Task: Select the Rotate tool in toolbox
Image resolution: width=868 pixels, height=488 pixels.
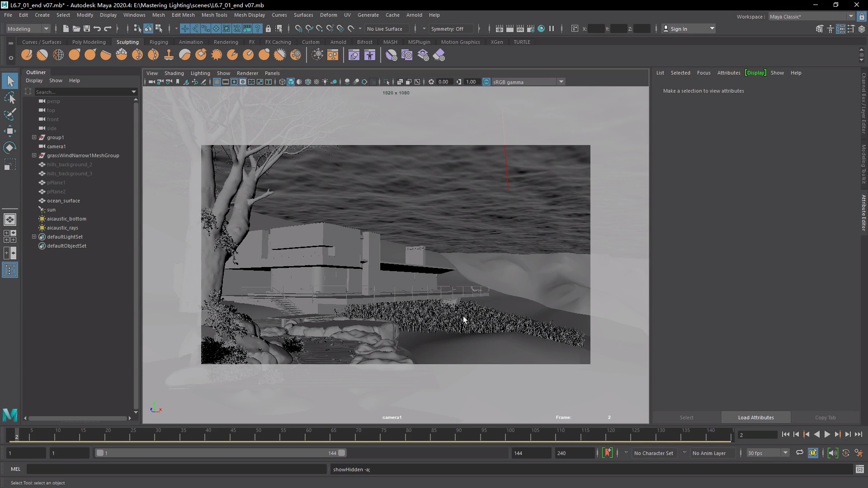Action: (9, 148)
